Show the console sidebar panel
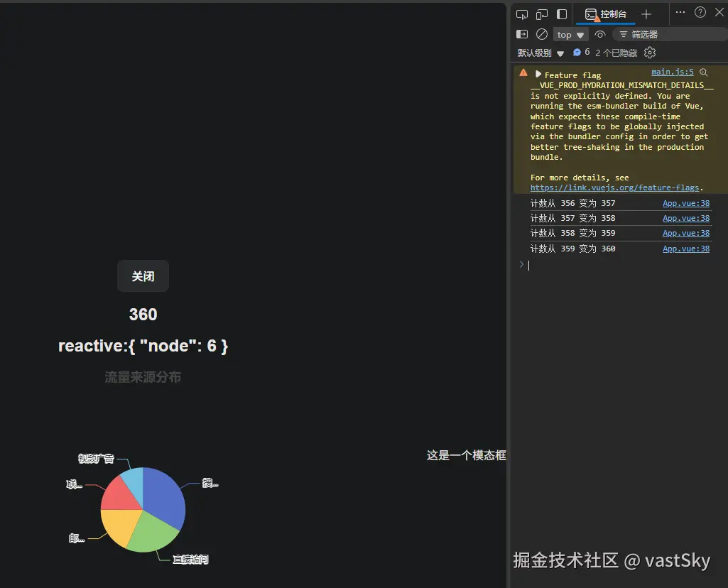The height and width of the screenshot is (588, 728). pyautogui.click(x=522, y=34)
